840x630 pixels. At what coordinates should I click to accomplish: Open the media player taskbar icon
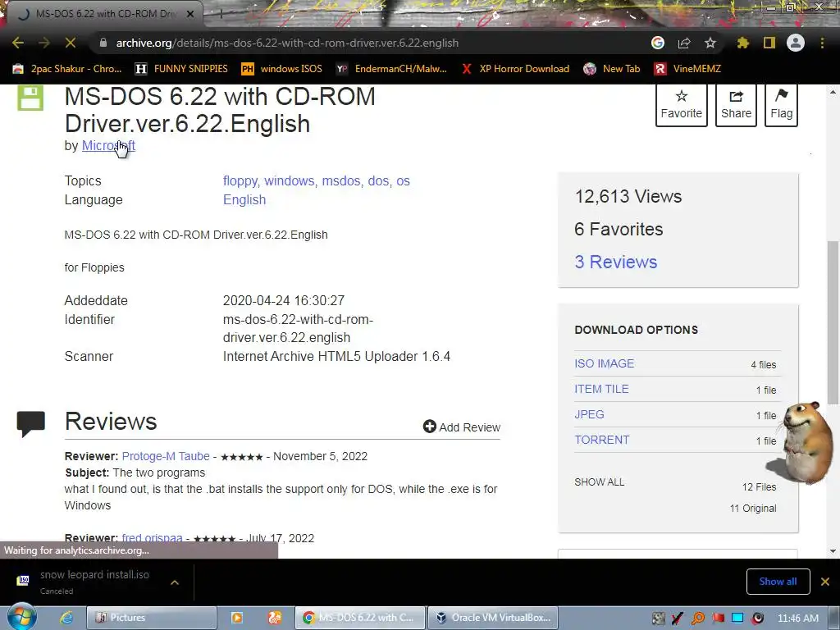point(237,618)
